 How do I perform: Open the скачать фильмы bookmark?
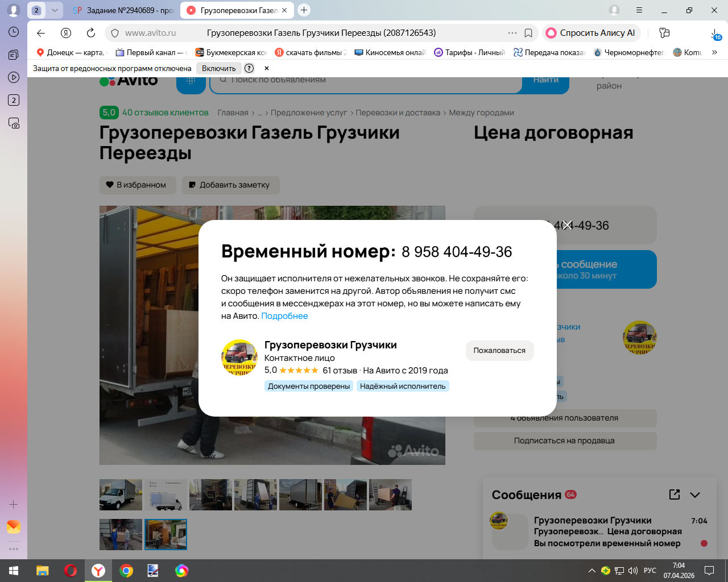click(x=311, y=52)
